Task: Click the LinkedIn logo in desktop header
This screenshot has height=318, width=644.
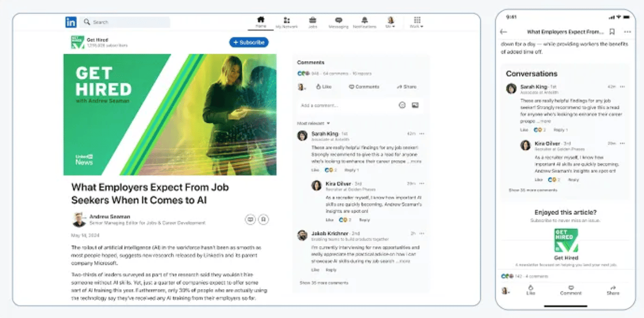Action: coord(71,22)
